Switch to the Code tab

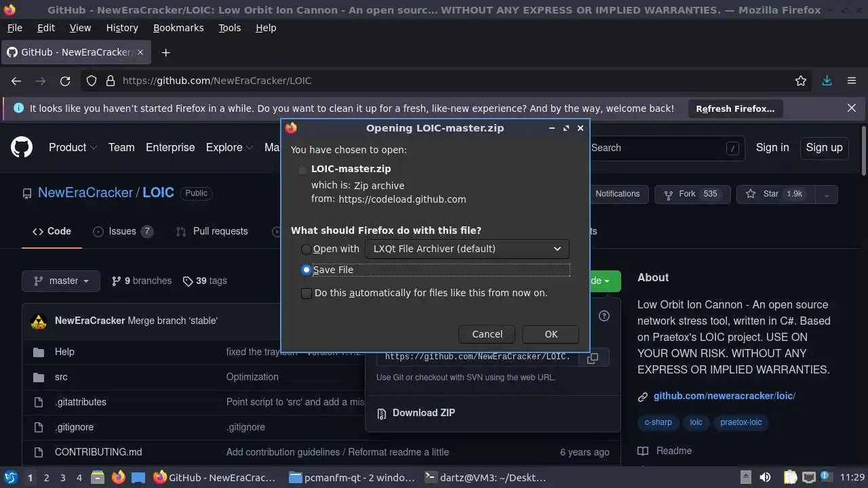click(x=52, y=231)
